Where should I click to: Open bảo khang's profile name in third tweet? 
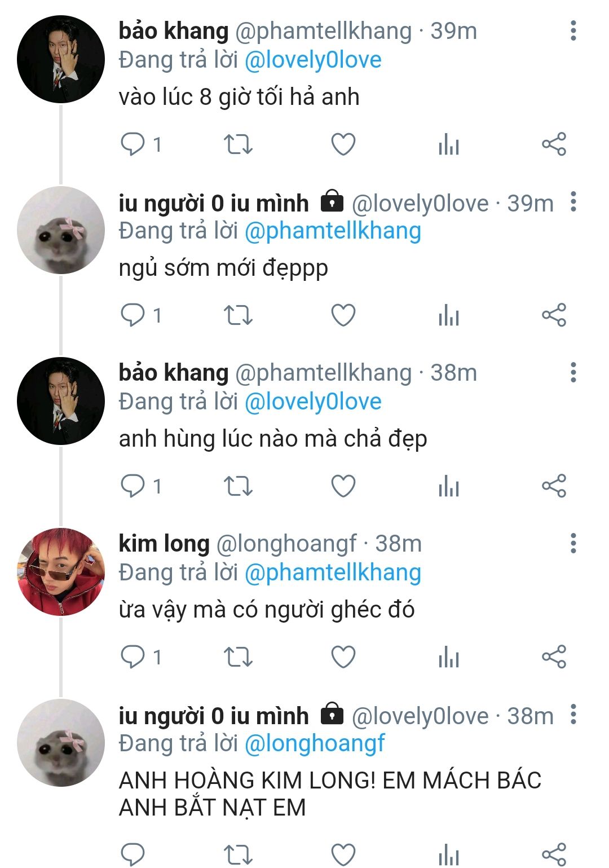pyautogui.click(x=173, y=373)
